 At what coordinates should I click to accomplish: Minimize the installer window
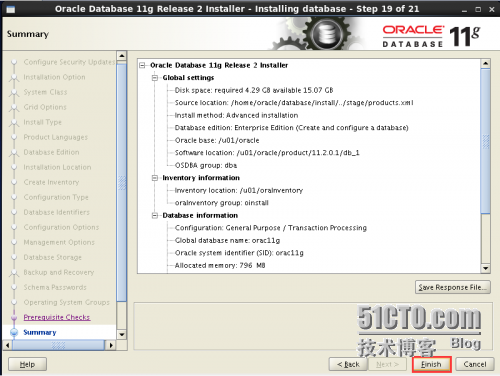coord(464,10)
